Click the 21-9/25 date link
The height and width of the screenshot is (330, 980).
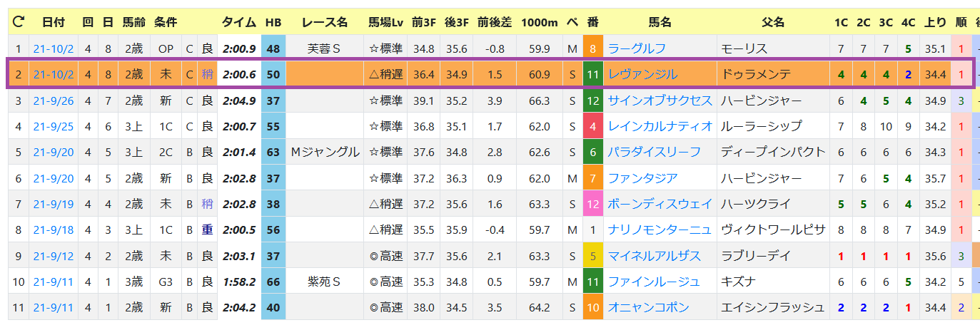pos(54,126)
